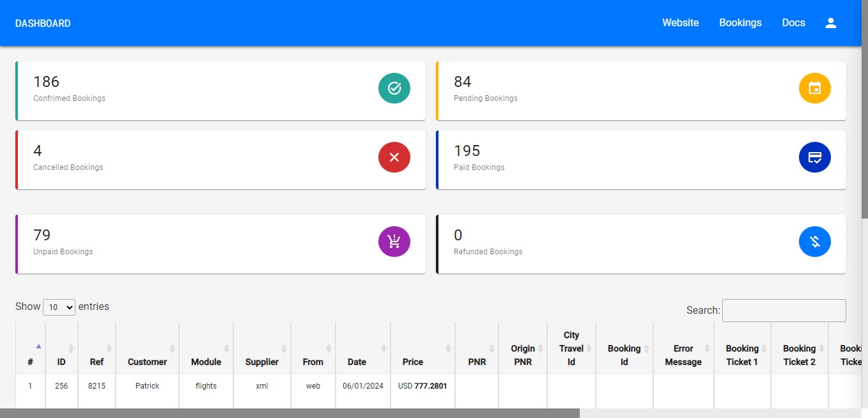868x418 pixels.
Task: Click the dark blue Paid Bookings card icon
Action: (x=814, y=157)
